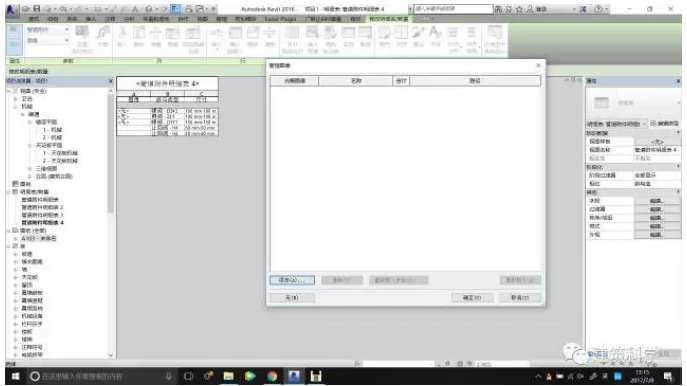The image size is (687, 386).
Task: Click the default 3D view house icon
Action: point(149,8)
